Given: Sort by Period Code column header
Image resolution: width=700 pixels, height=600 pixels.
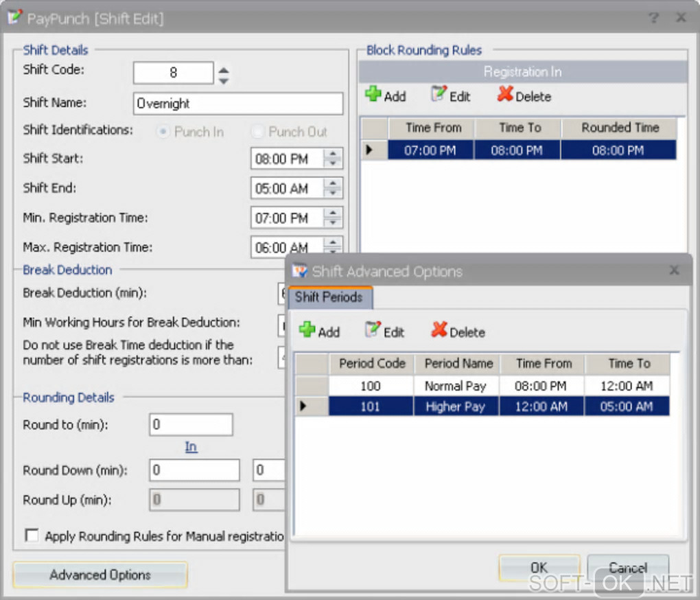Looking at the screenshot, I should [x=372, y=363].
